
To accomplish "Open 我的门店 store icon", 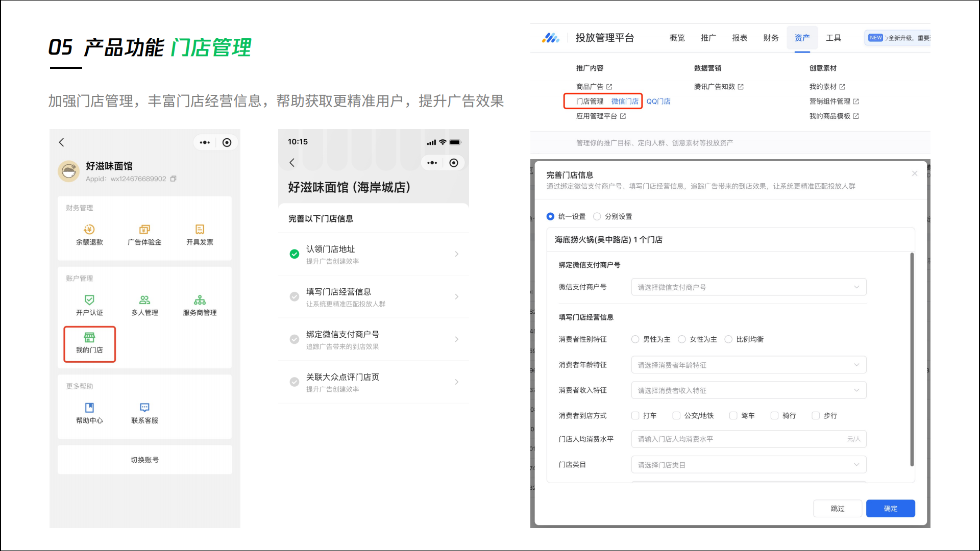I will click(89, 337).
